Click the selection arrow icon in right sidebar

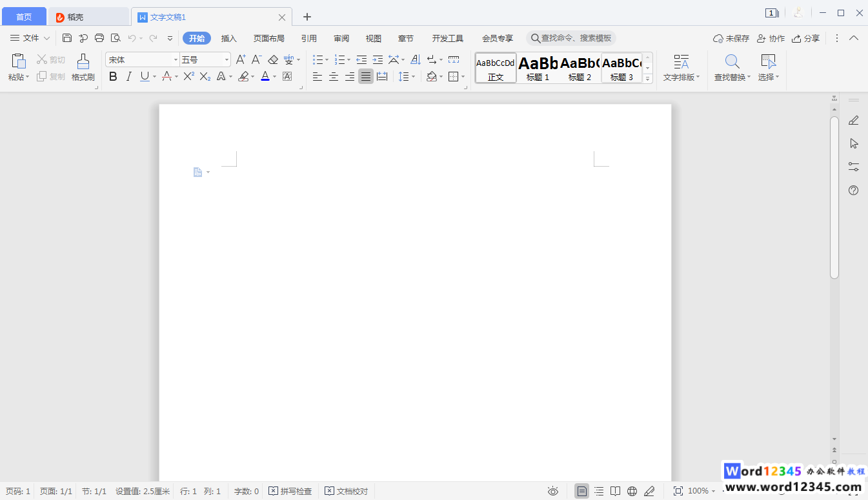coord(853,143)
